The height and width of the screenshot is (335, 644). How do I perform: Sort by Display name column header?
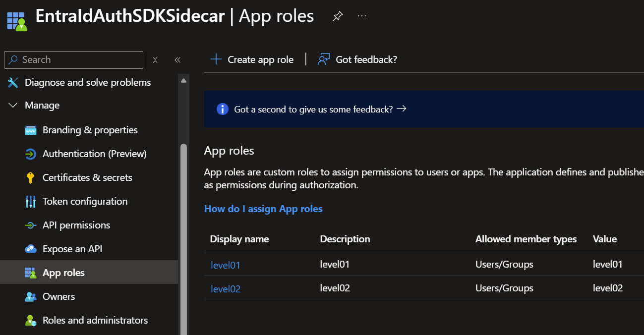239,239
